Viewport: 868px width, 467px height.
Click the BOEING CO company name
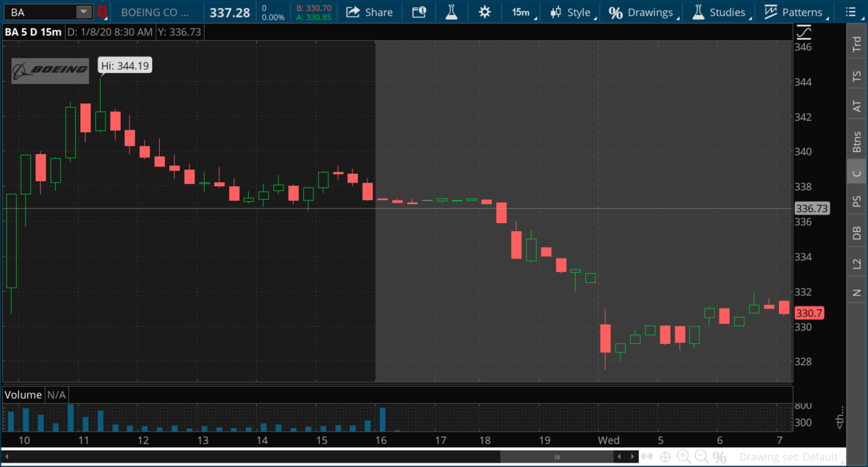pyautogui.click(x=155, y=12)
